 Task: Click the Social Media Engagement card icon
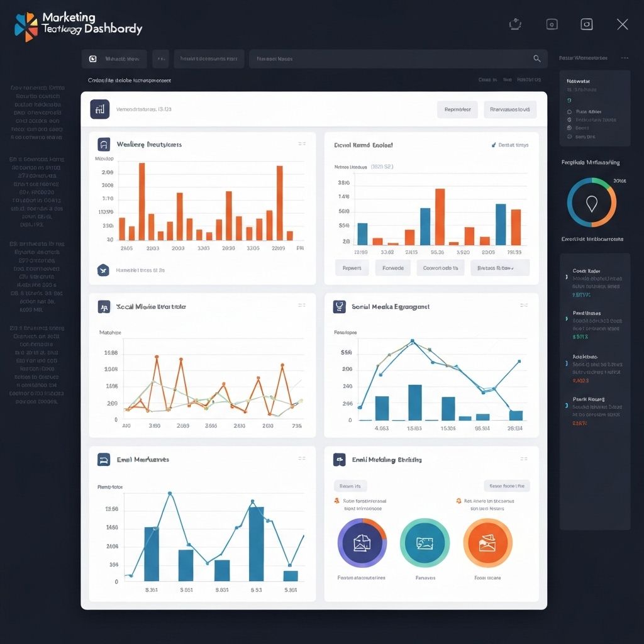pyautogui.click(x=340, y=306)
